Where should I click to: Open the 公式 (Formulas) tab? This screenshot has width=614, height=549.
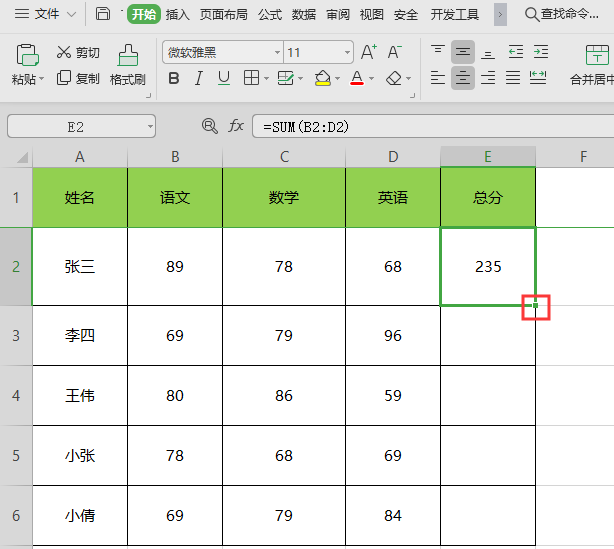coord(269,15)
